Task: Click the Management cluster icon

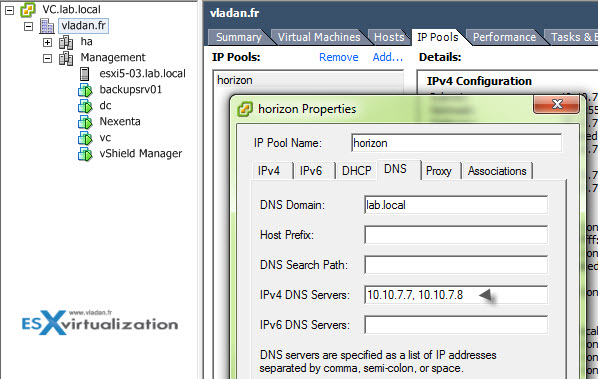Action: (66, 58)
